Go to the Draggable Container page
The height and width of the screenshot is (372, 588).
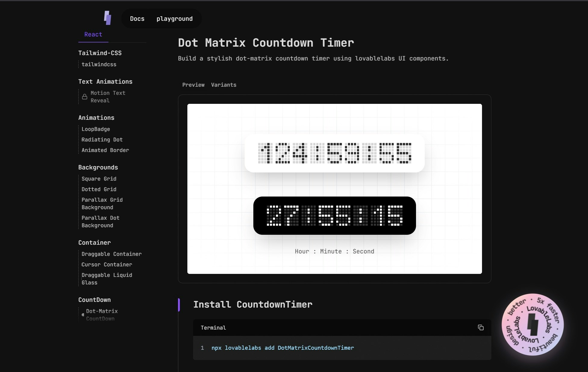tap(111, 254)
